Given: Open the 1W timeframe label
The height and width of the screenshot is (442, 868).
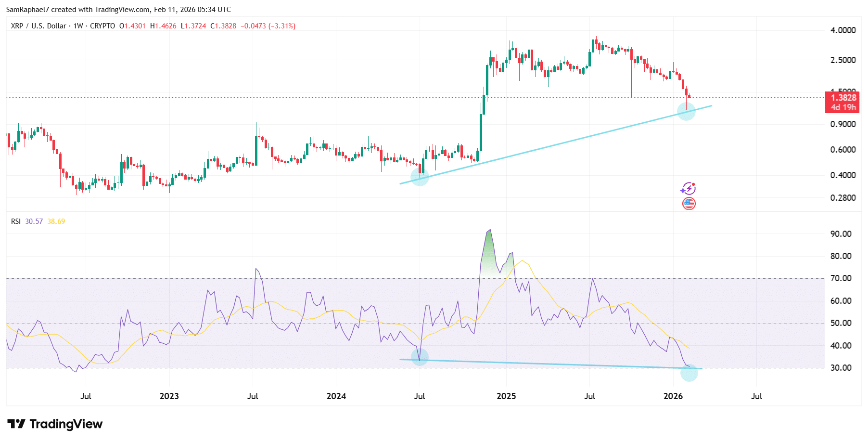Looking at the screenshot, I should click(x=77, y=26).
